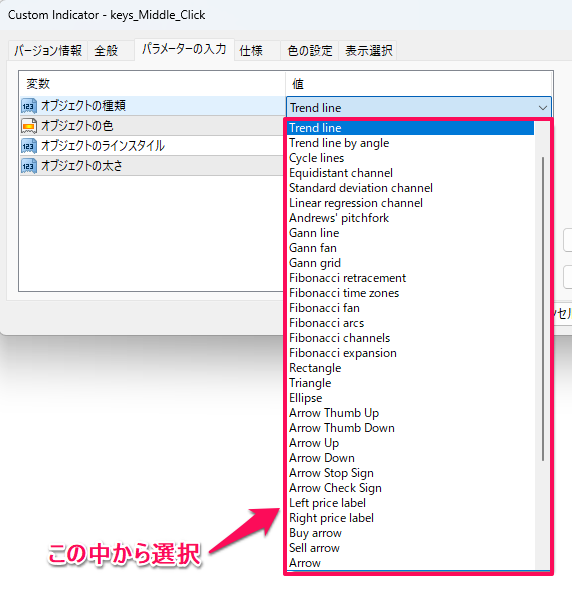Click the オブジェクトの種類 integer parameter icon

pos(29,106)
